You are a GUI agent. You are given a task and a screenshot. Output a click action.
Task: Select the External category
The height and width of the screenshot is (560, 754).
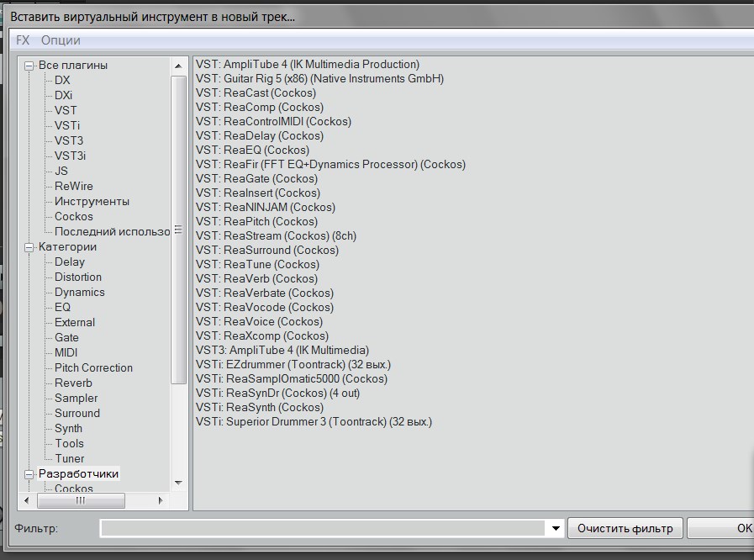[x=75, y=323]
